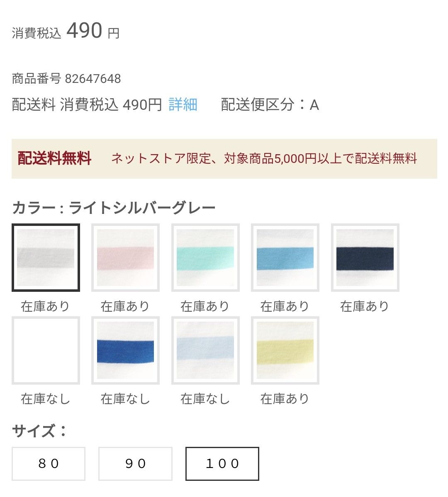Pick the pale light blue stripe swatch
This screenshot has height=497, width=448.
205,350
